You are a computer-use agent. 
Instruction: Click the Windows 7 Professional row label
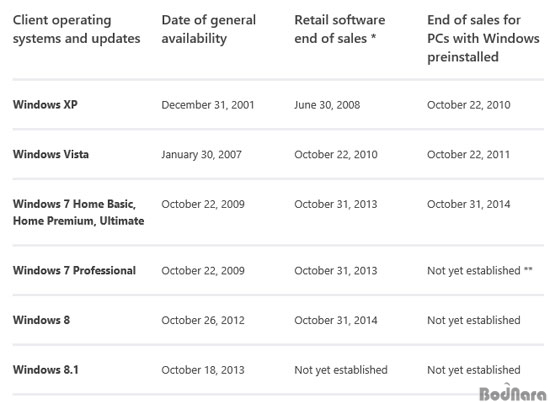coord(74,270)
